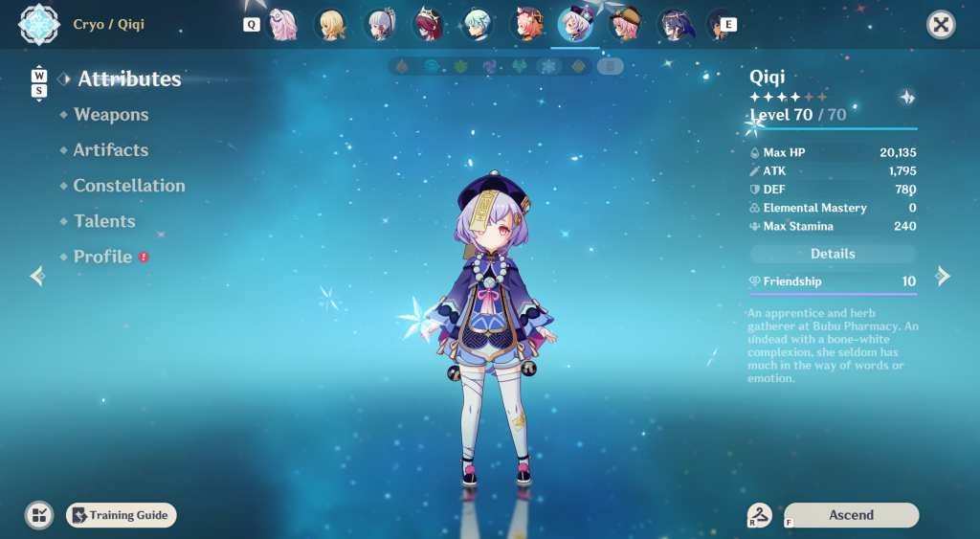
Task: Click the W/S menu navigation key indicator
Action: (38, 82)
